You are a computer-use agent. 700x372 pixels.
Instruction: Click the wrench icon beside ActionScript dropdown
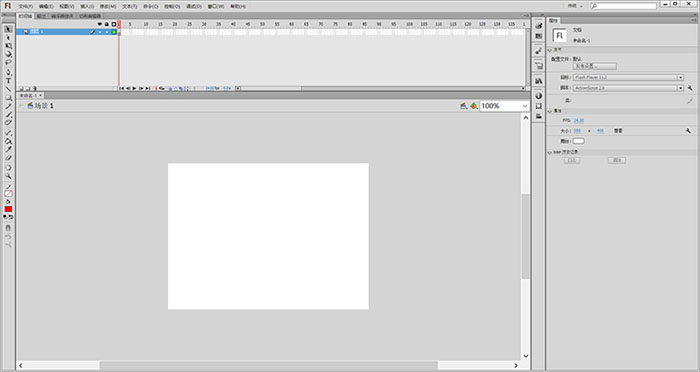click(690, 88)
